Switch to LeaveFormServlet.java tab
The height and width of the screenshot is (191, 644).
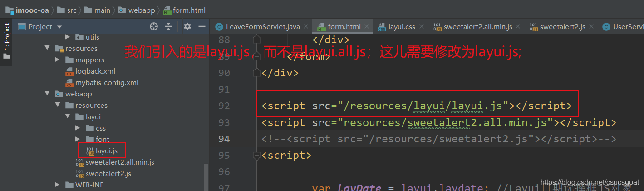pyautogui.click(x=257, y=26)
